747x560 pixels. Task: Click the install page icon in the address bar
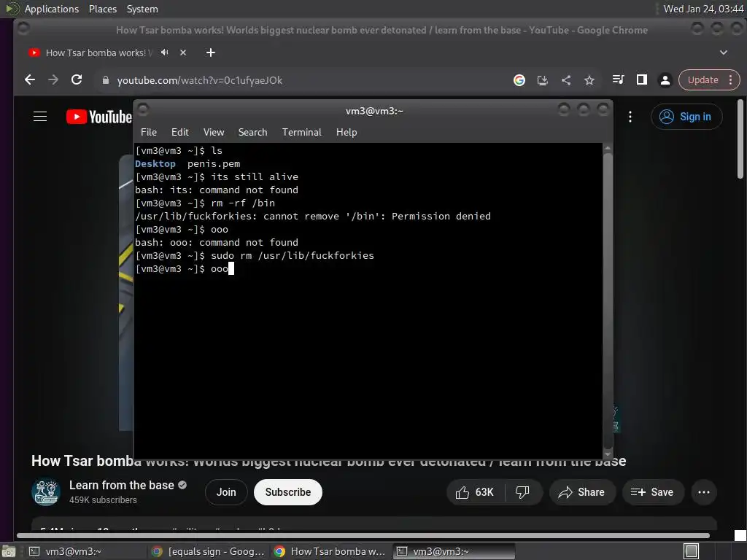pyautogui.click(x=543, y=80)
